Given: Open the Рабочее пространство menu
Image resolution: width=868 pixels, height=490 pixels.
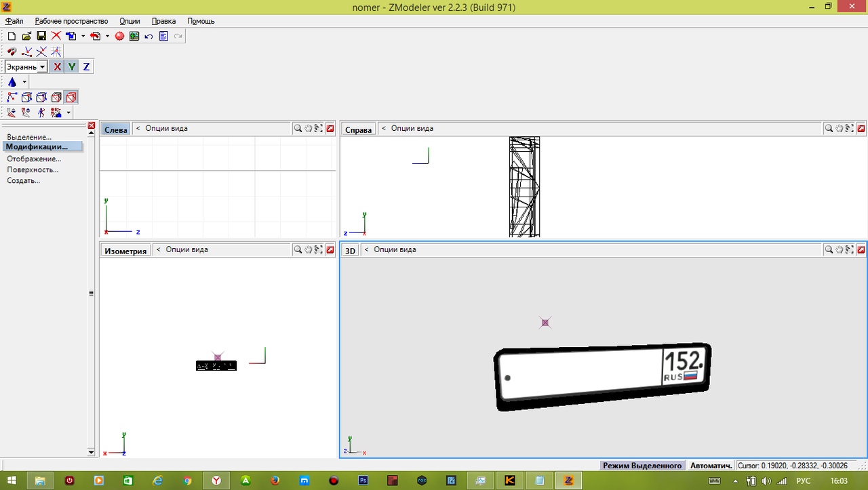Looking at the screenshot, I should (x=71, y=21).
